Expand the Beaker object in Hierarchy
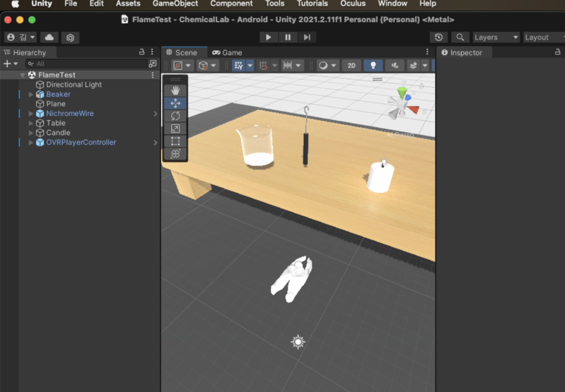Screen dimensions: 565x392 click(31, 94)
